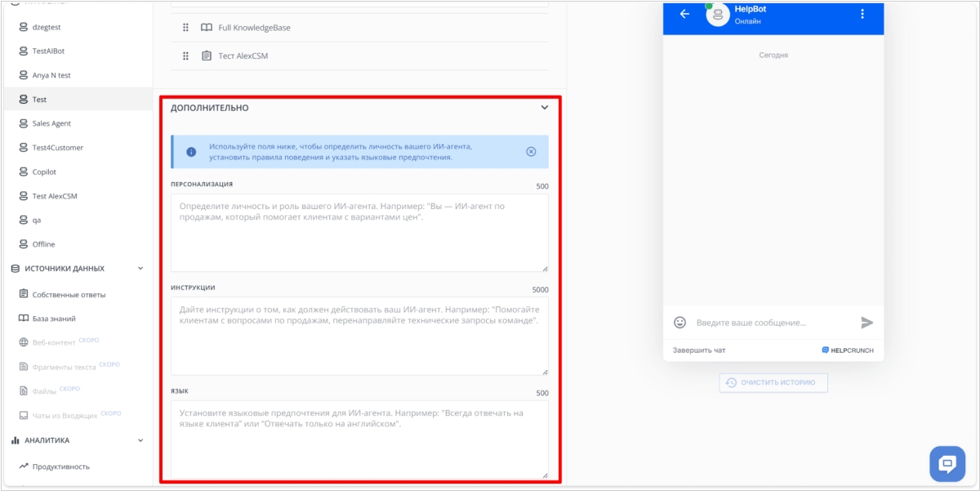The image size is (980, 491).
Task: Click HelpBot avatar in chat header
Action: coord(717,15)
